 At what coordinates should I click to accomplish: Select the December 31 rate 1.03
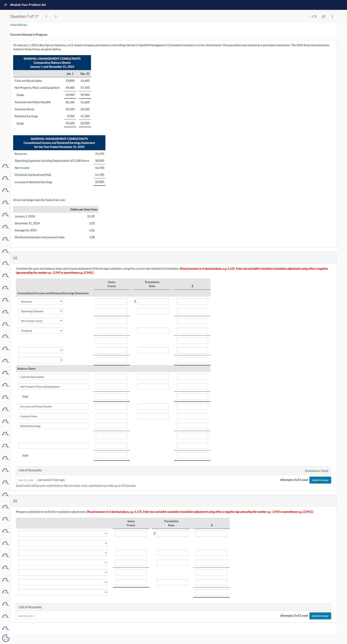pyautogui.click(x=92, y=223)
